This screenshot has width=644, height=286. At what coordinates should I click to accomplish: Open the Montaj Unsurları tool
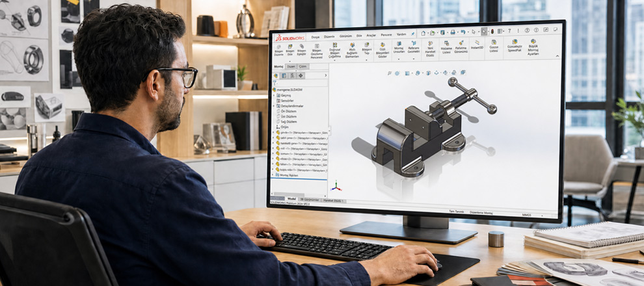pyautogui.click(x=399, y=47)
